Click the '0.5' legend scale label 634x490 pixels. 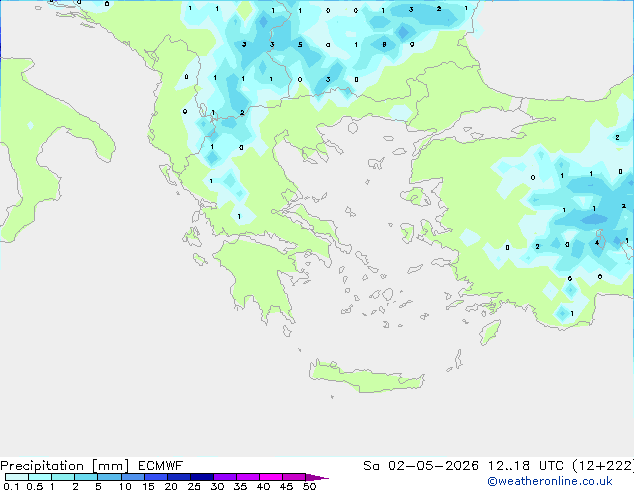click(x=34, y=486)
